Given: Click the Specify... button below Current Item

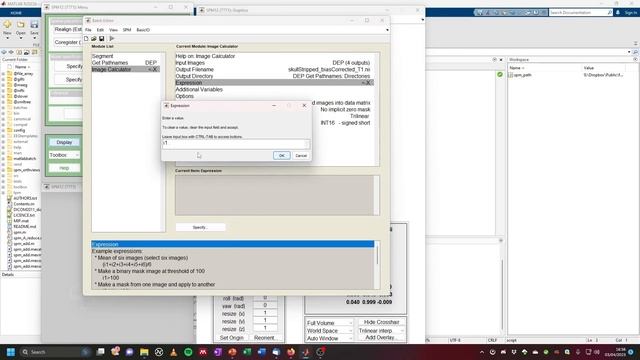Looking at the screenshot, I should pyautogui.click(x=200, y=227).
